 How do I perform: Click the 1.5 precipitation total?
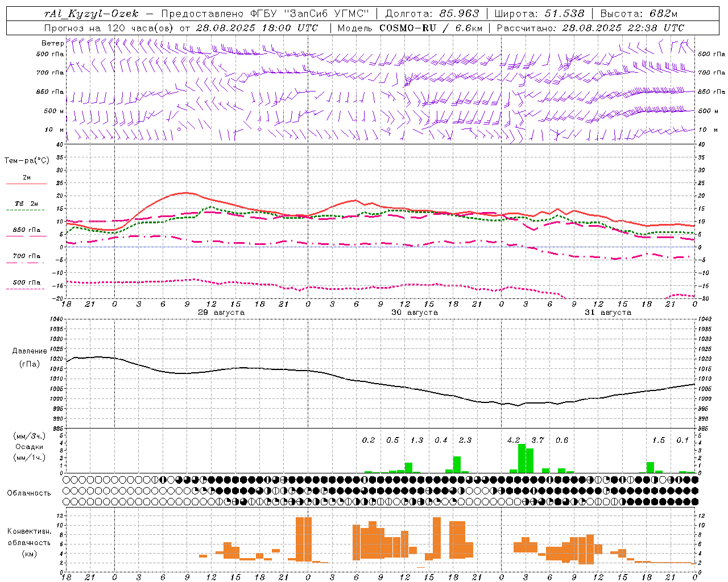tap(659, 440)
